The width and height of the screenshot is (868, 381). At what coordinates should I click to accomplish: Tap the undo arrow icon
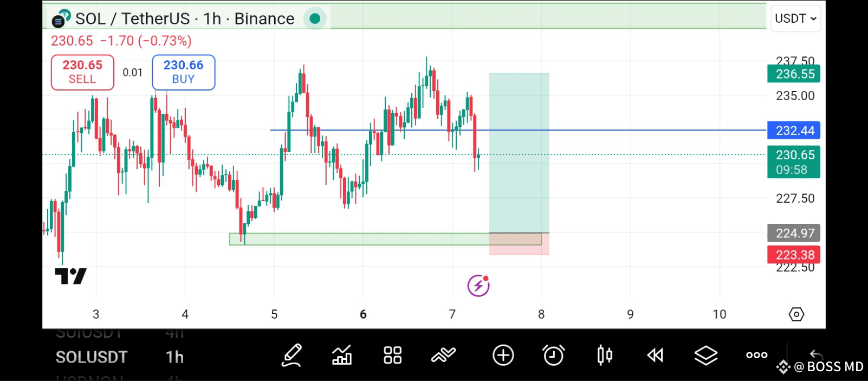click(815, 356)
